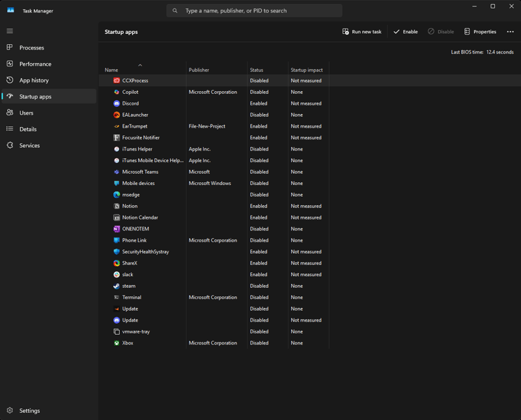Screen dimensions: 521x420
Task: Open Properties for selected app
Action: point(480,31)
